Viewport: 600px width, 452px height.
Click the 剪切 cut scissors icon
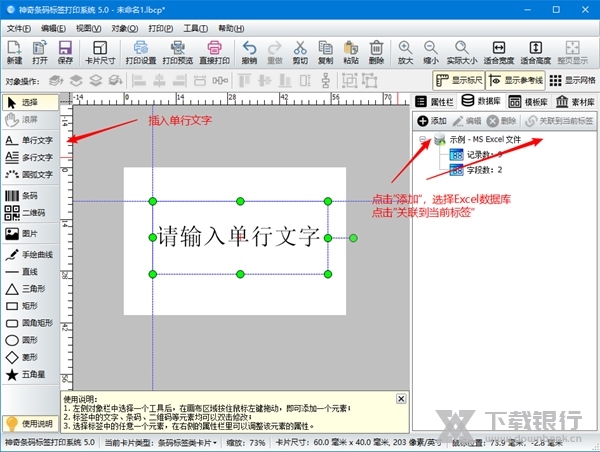point(300,52)
